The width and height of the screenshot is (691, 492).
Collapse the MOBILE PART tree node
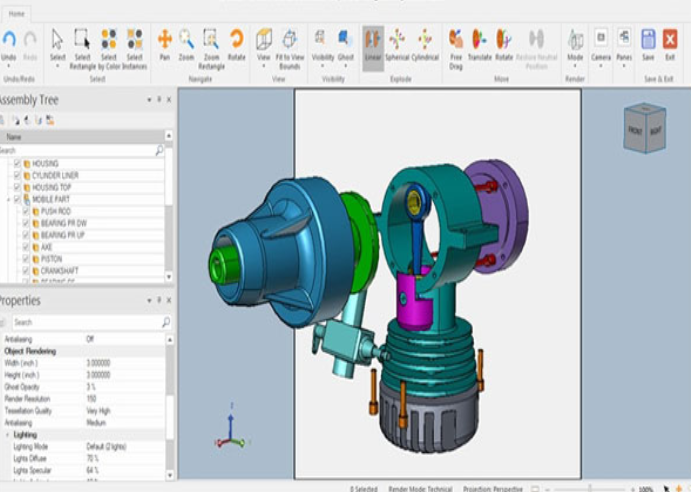(8, 199)
